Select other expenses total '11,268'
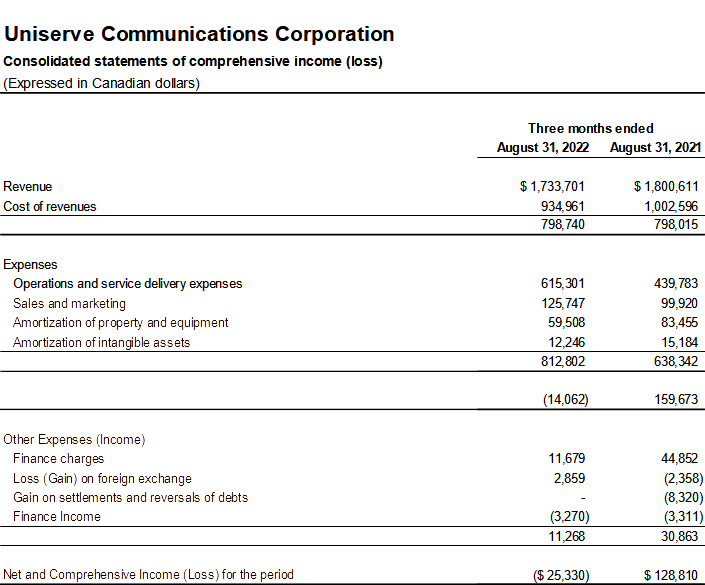Screen dimensions: 705x585 (x=567, y=536)
